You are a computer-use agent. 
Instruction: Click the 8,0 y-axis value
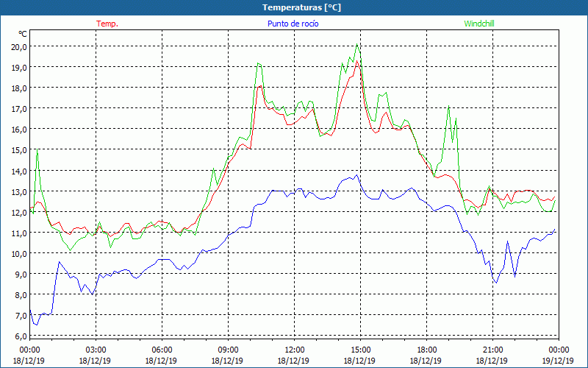21,295
